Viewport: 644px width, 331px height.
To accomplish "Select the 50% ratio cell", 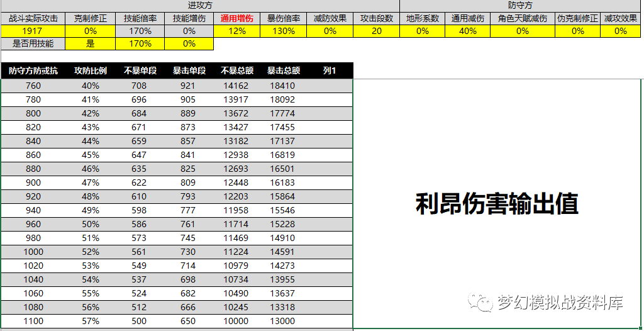I will point(91,224).
